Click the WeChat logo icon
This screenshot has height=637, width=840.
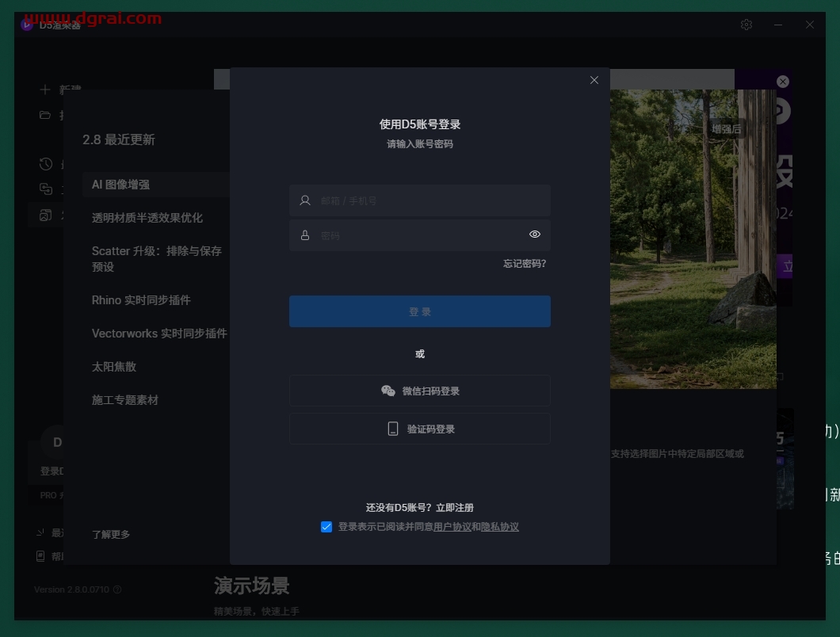tap(388, 391)
